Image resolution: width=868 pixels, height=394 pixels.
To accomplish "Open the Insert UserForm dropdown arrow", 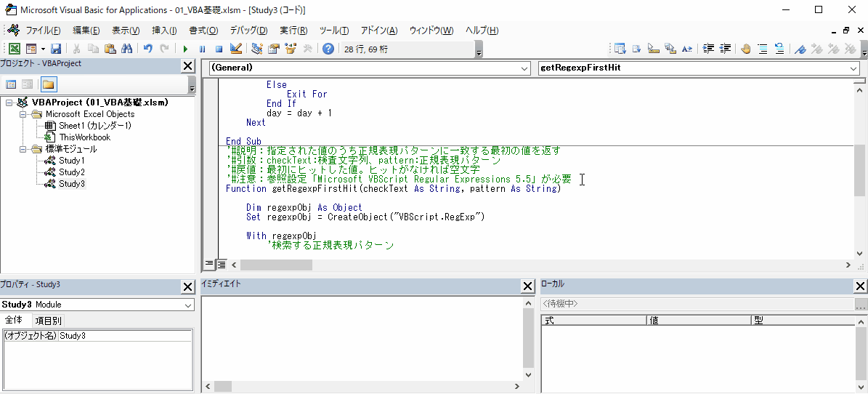I will 43,49.
